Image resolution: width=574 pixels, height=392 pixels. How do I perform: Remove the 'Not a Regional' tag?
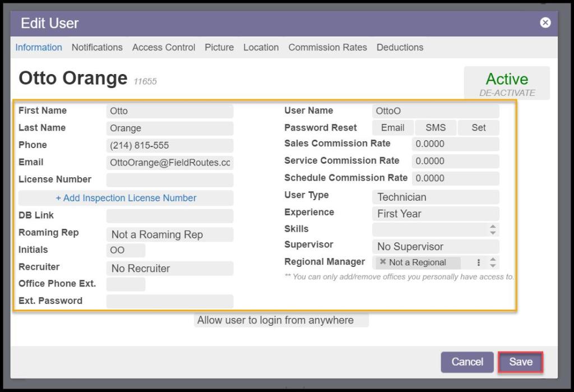[x=383, y=262]
